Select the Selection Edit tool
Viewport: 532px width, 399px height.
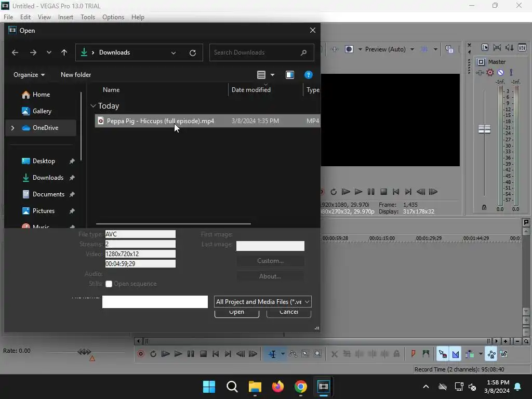pos(305,354)
